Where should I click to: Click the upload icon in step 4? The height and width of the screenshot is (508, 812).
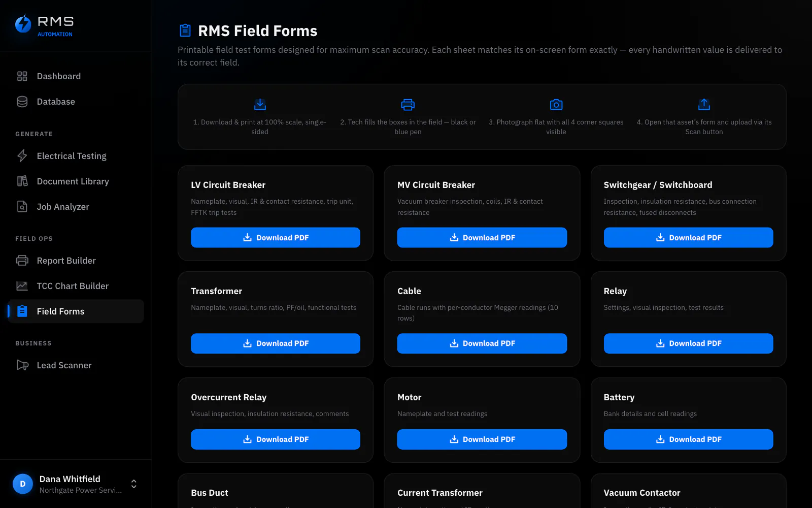(x=704, y=105)
